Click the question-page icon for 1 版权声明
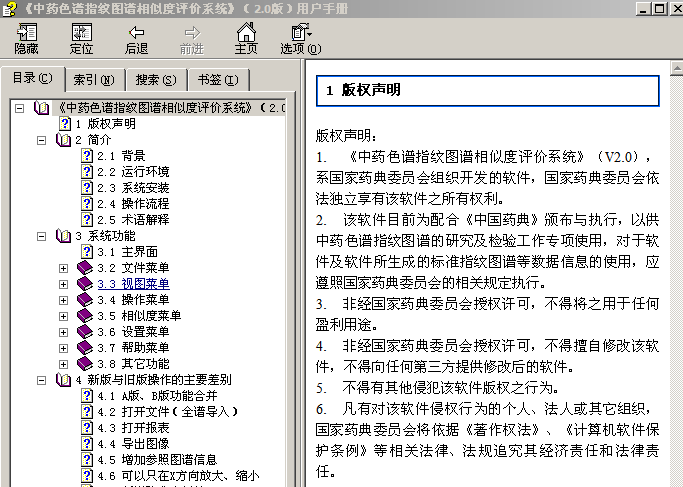 (65, 124)
